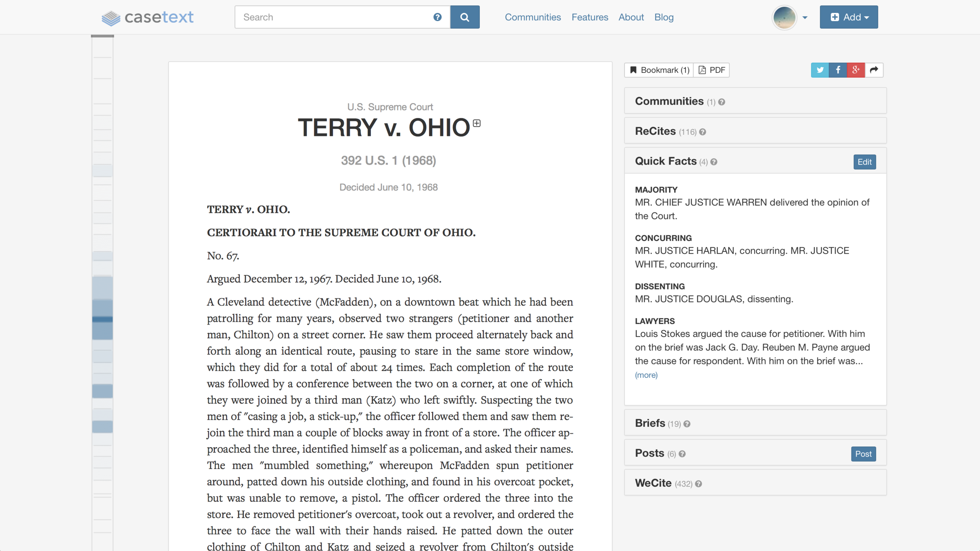Share the case on Twitter
Viewport: 980px width, 551px height.
tap(820, 70)
